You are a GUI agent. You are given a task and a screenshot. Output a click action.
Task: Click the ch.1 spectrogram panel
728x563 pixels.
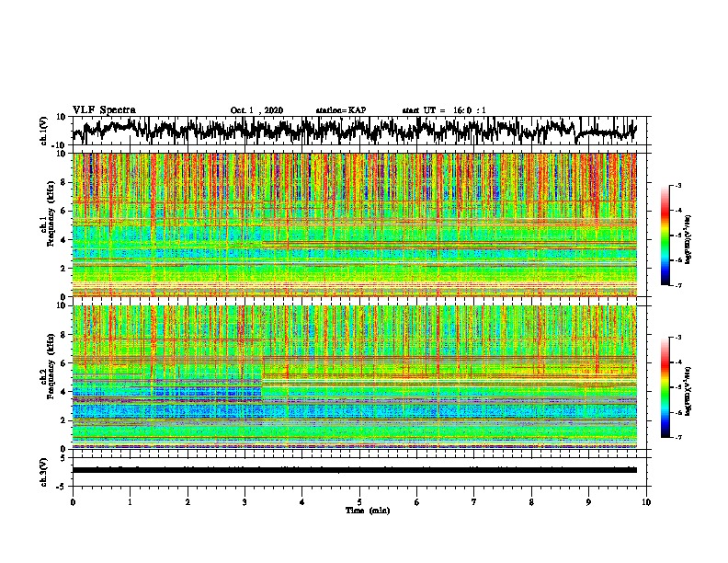354,224
